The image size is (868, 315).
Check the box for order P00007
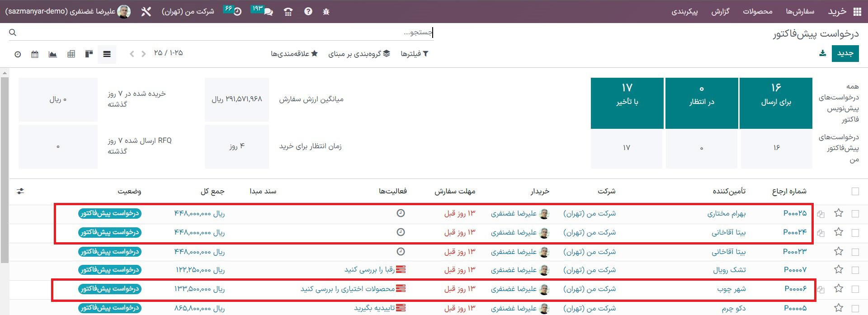pyautogui.click(x=855, y=270)
